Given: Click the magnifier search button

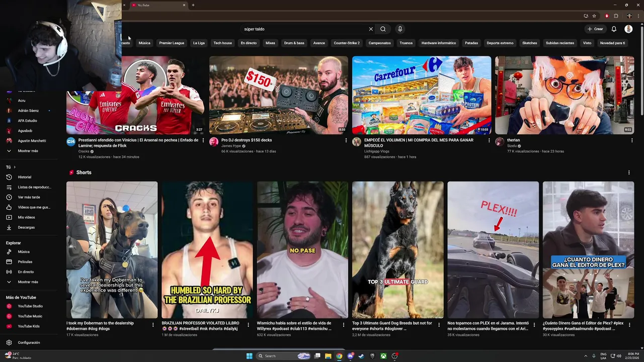Looking at the screenshot, I should pyautogui.click(x=383, y=29).
